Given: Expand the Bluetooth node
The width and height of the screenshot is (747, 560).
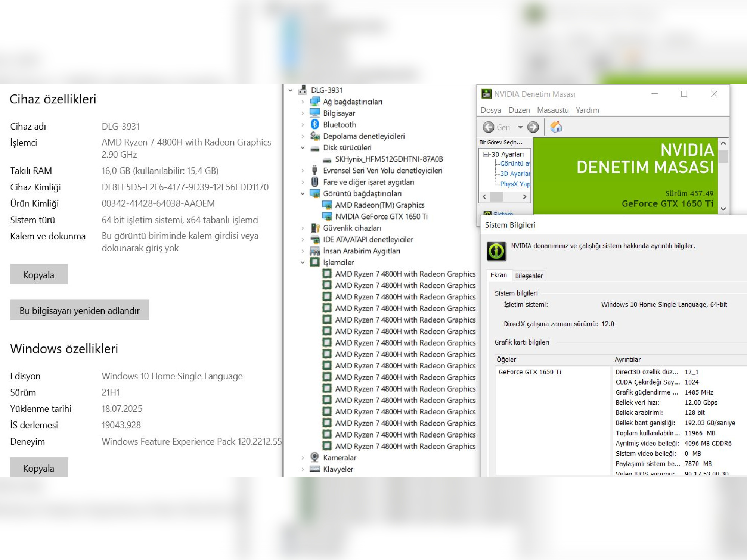Looking at the screenshot, I should click(303, 124).
